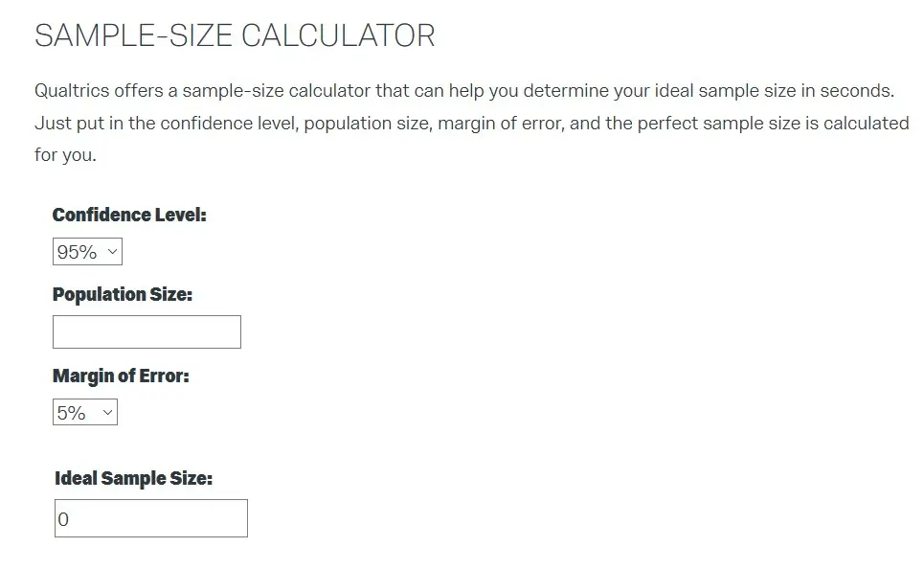Open the Confidence Level dropdown
924x570 pixels.
87,252
